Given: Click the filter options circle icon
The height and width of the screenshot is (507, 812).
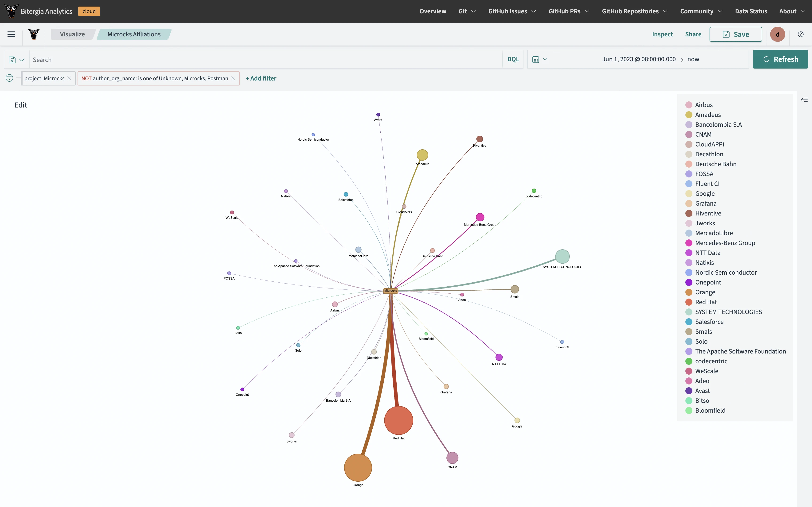Looking at the screenshot, I should click(x=9, y=78).
